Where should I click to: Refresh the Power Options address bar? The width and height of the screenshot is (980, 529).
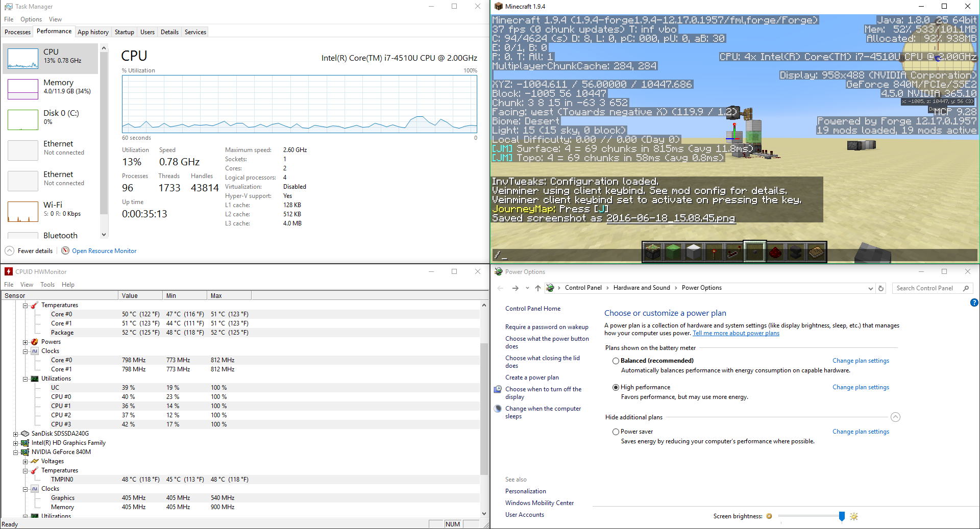pos(881,288)
